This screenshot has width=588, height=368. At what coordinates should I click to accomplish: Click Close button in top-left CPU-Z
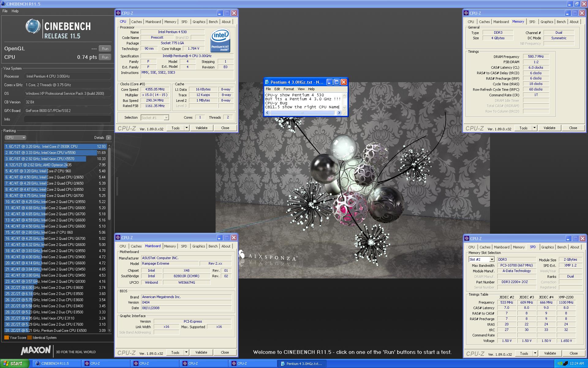pos(225,128)
